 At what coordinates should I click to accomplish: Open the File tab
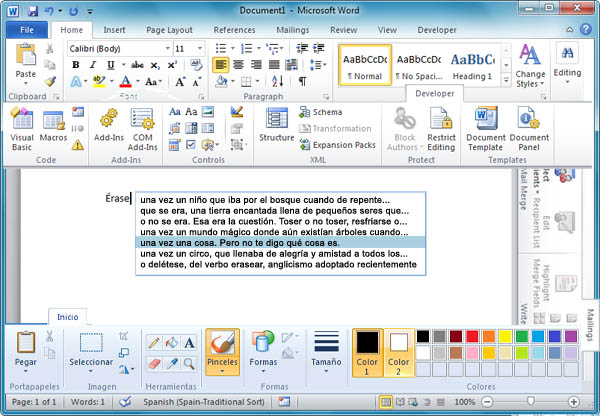point(27,30)
